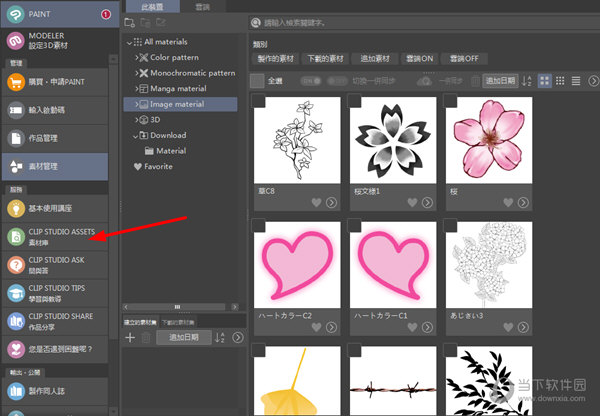Click the keyword search input field
600x416 pixels.
click(x=424, y=23)
